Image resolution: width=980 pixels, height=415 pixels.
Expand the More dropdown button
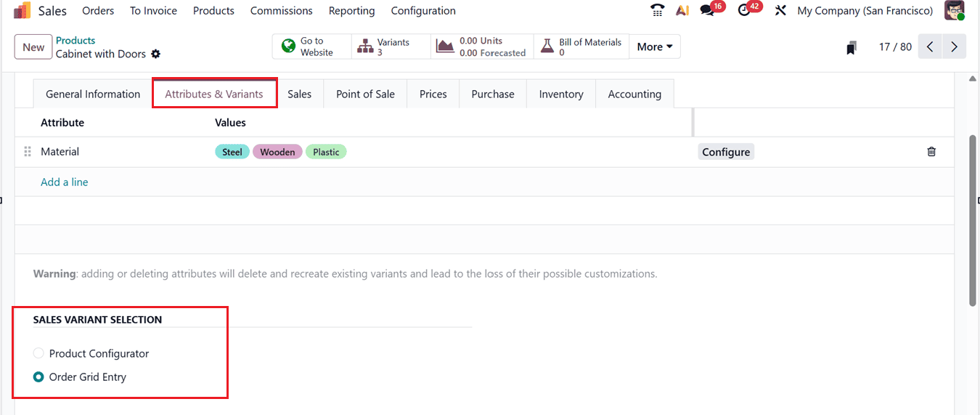point(654,47)
